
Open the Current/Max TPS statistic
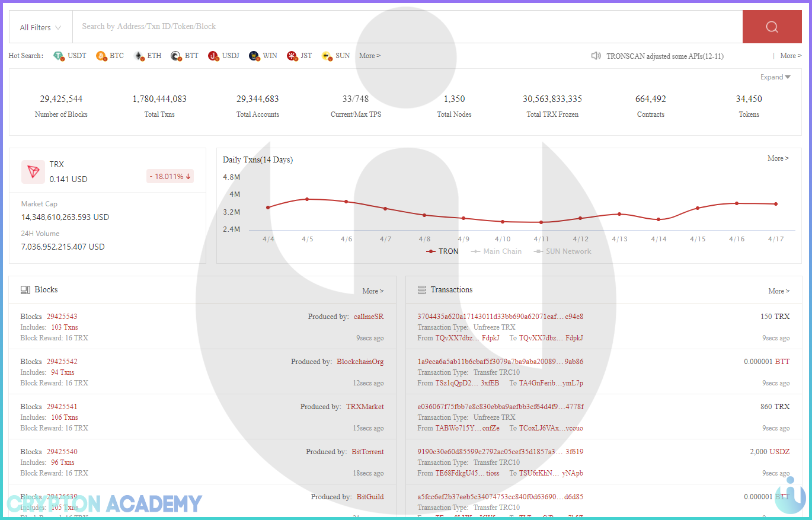[356, 106]
